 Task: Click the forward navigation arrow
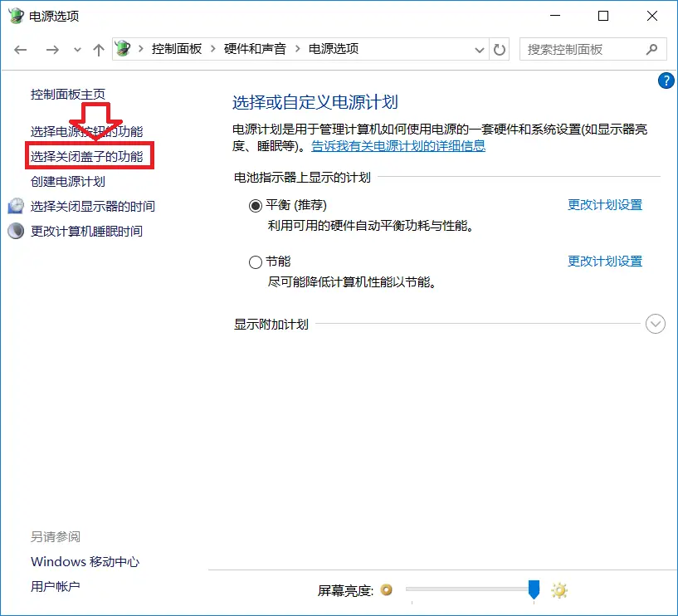(x=51, y=50)
